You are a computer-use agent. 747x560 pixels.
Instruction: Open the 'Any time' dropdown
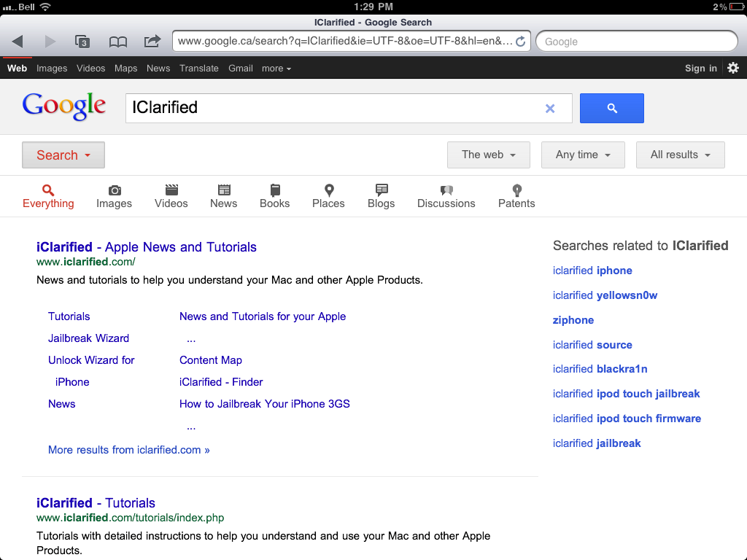tap(583, 155)
